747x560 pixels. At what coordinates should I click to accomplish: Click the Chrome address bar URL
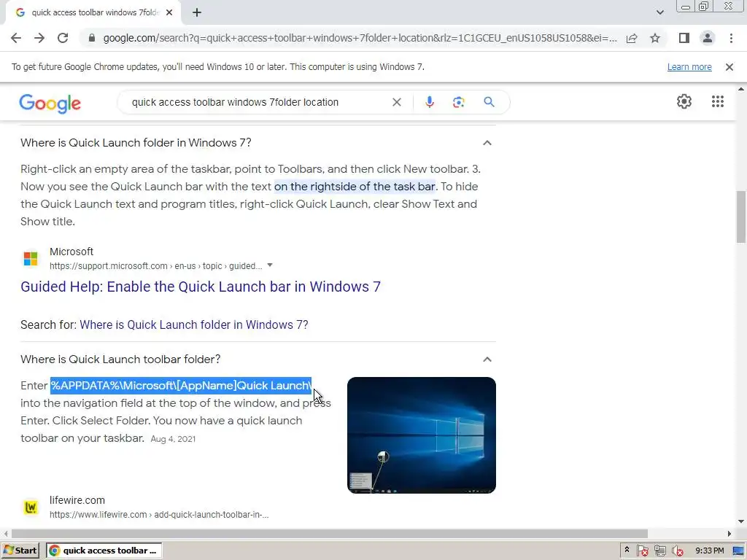360,38
